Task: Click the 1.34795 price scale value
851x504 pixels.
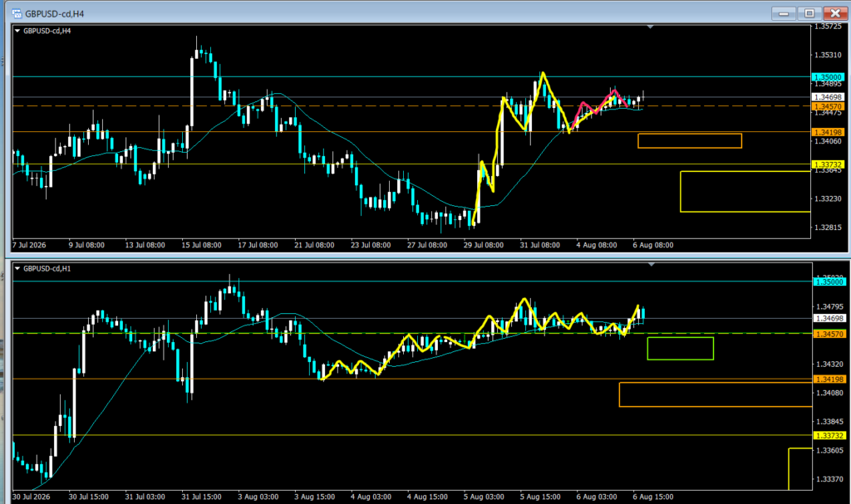Action: (x=830, y=306)
